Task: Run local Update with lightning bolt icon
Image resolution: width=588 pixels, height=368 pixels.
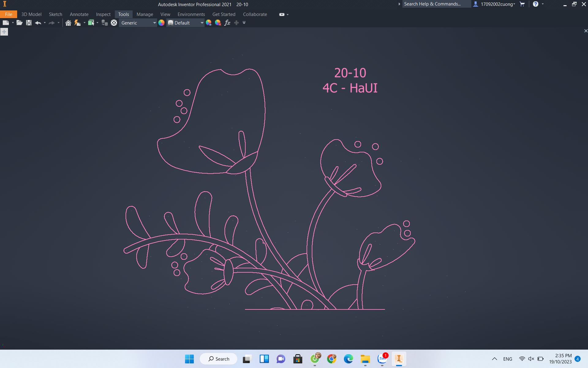Action: (77, 23)
